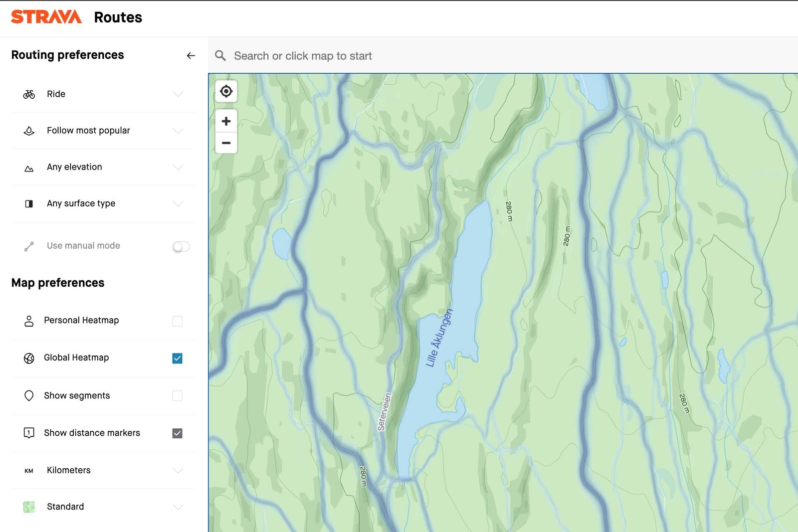Click the Strava logo
Image resolution: width=798 pixels, height=532 pixels.
coord(46,17)
